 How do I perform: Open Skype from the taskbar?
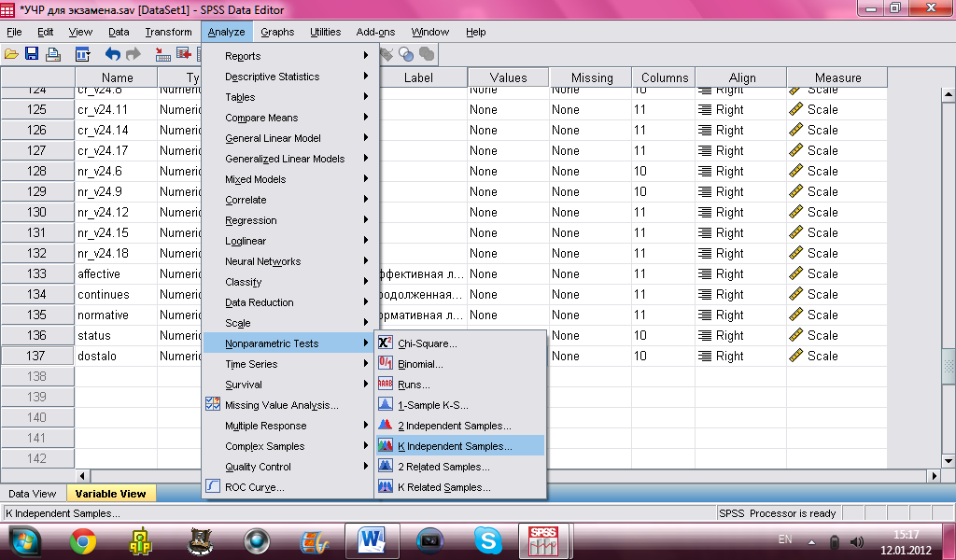[487, 540]
